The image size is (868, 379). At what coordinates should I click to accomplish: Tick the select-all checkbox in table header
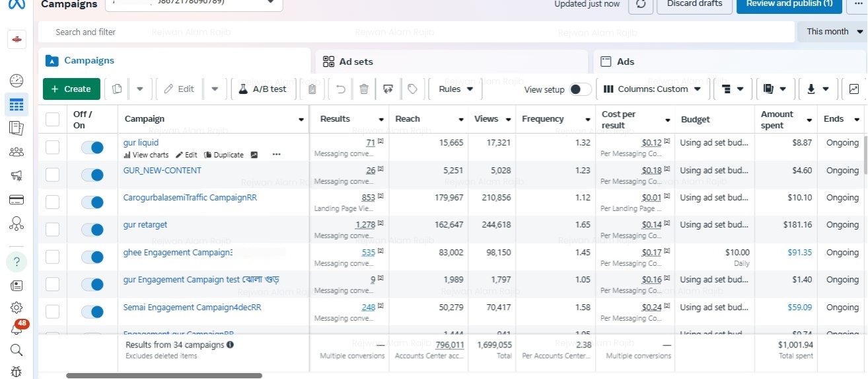coord(52,119)
